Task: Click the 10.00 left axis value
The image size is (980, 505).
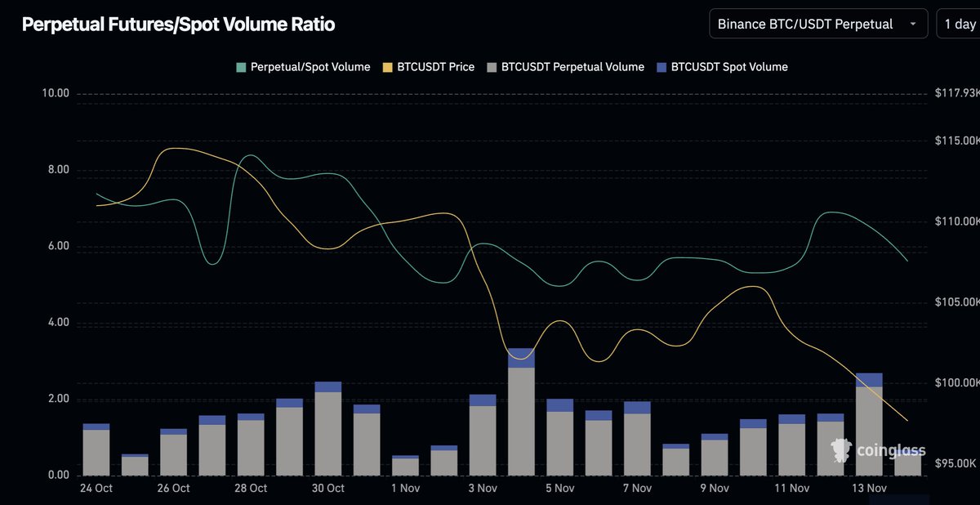Action: point(56,93)
